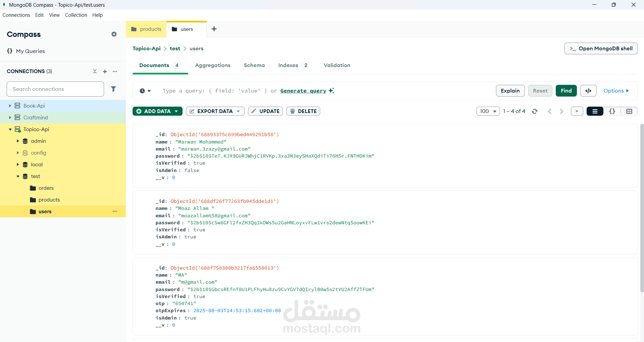Click Topico-Api breadcrumb link

coord(147,49)
